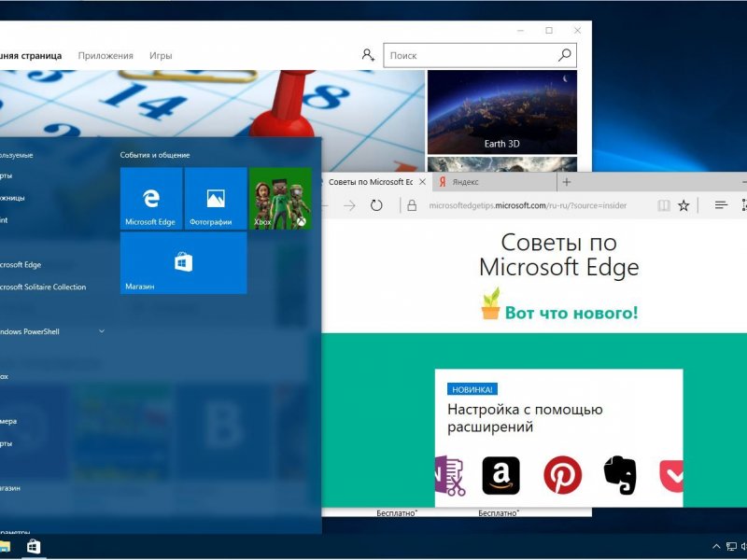This screenshot has height=560, width=747.
Task: Open the Earth 3D app thumbnail
Action: tap(502, 112)
